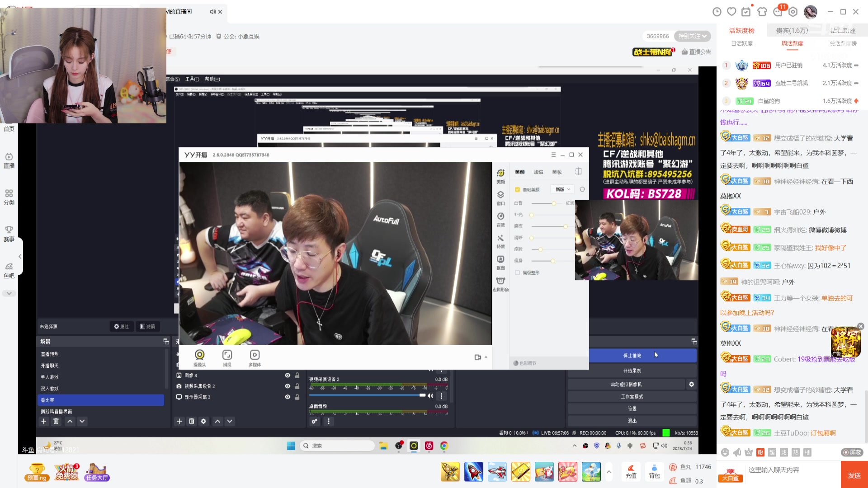Switch to the 贵宾(1.6万) tab
The image size is (868, 488).
click(792, 30)
